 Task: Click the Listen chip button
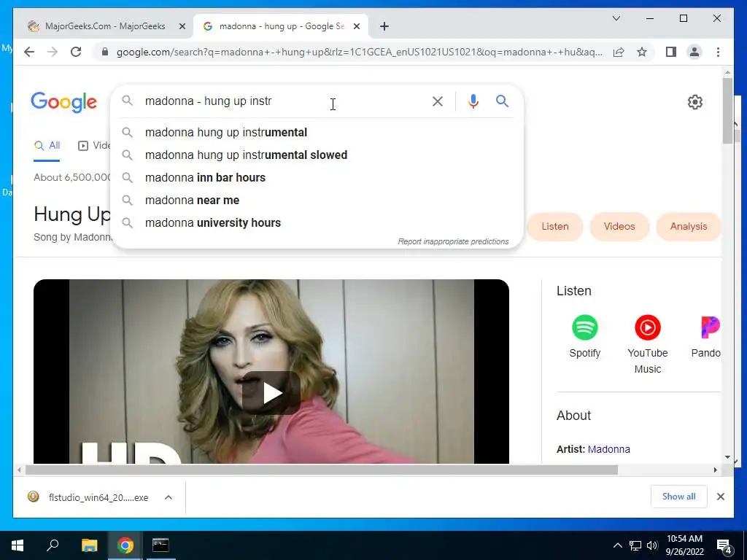[x=555, y=227]
